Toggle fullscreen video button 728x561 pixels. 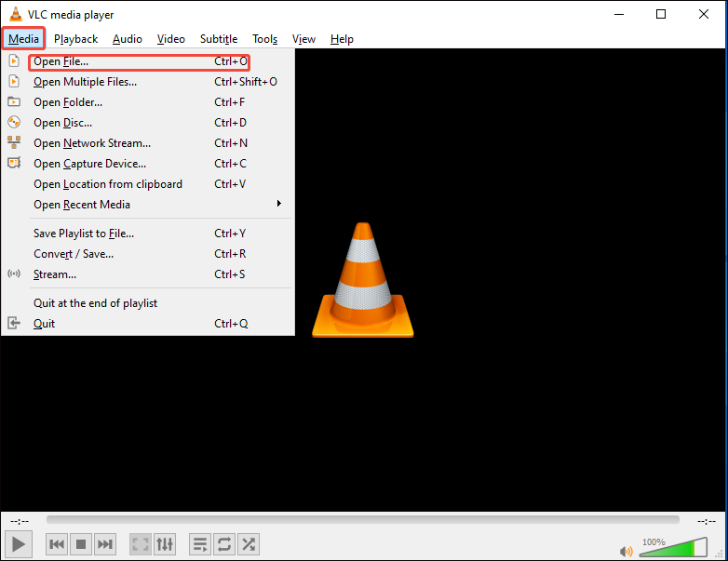pyautogui.click(x=141, y=544)
